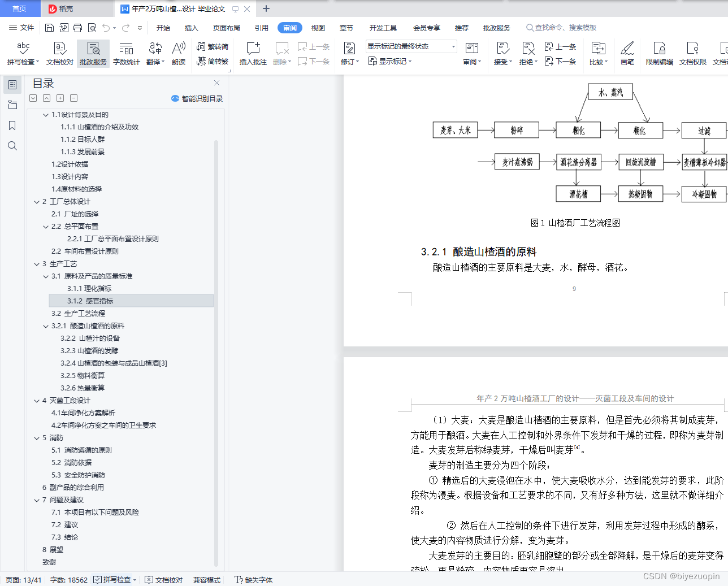
Task: Switch to the 插入 ribbon tab
Action: (192, 28)
